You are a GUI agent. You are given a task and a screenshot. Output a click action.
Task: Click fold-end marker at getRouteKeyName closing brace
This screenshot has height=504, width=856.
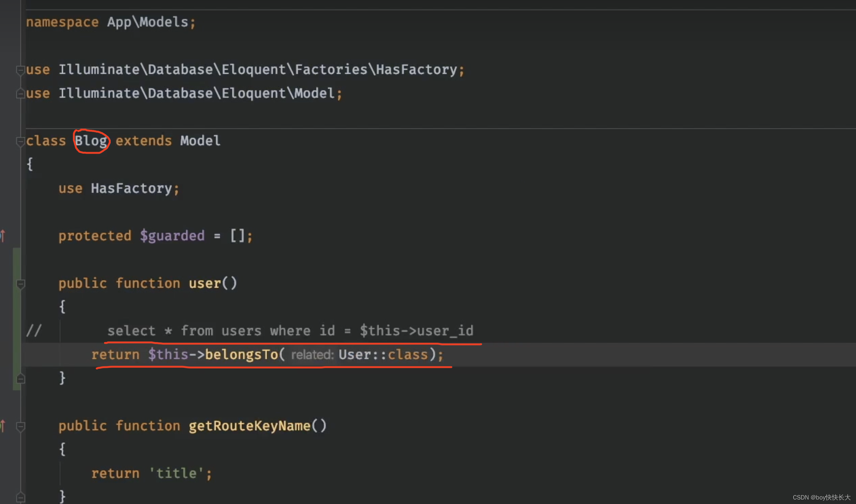(x=20, y=497)
